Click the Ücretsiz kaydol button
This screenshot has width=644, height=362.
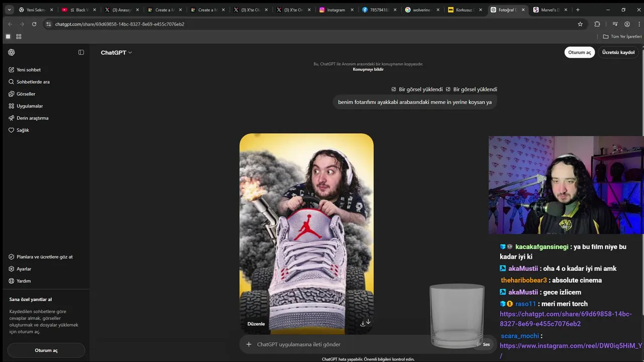point(618,52)
